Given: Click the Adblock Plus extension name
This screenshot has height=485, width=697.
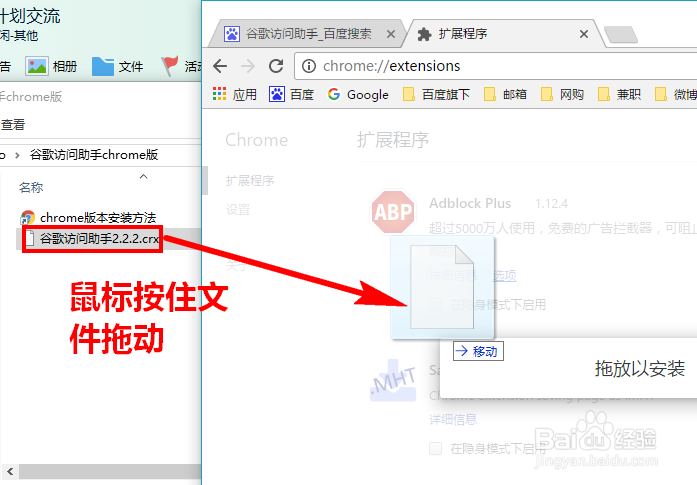Looking at the screenshot, I should click(x=470, y=204).
